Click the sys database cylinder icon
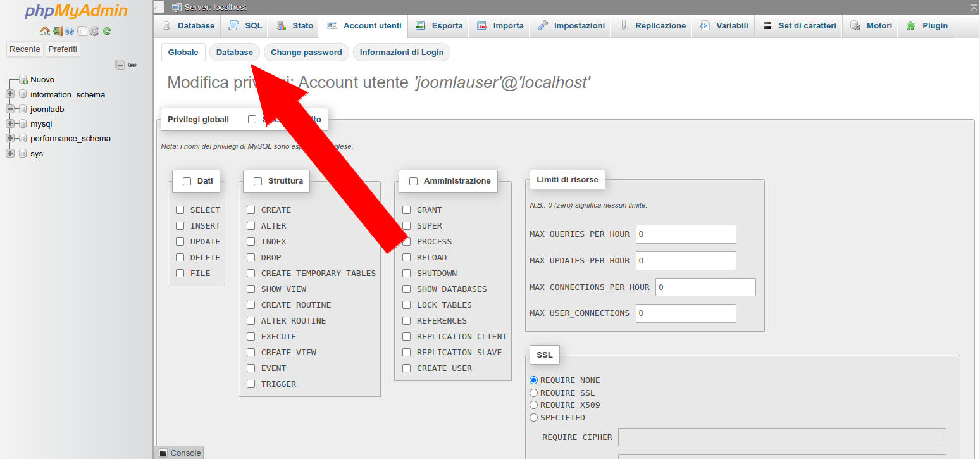Viewport: 980px width, 459px height. coord(23,153)
